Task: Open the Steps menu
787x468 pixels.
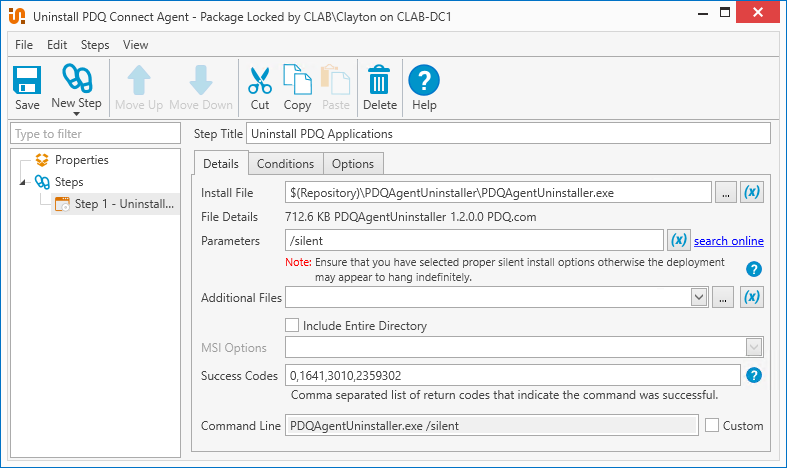Action: click(95, 45)
